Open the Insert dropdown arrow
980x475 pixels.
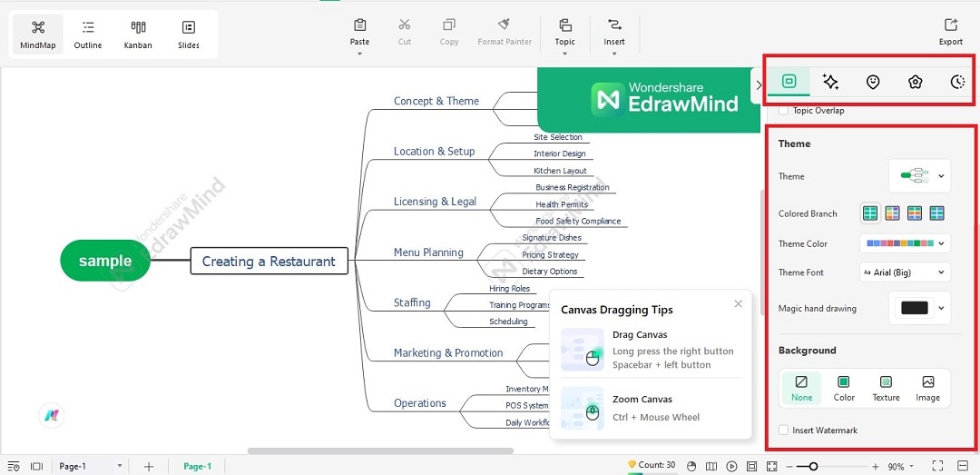pos(614,54)
